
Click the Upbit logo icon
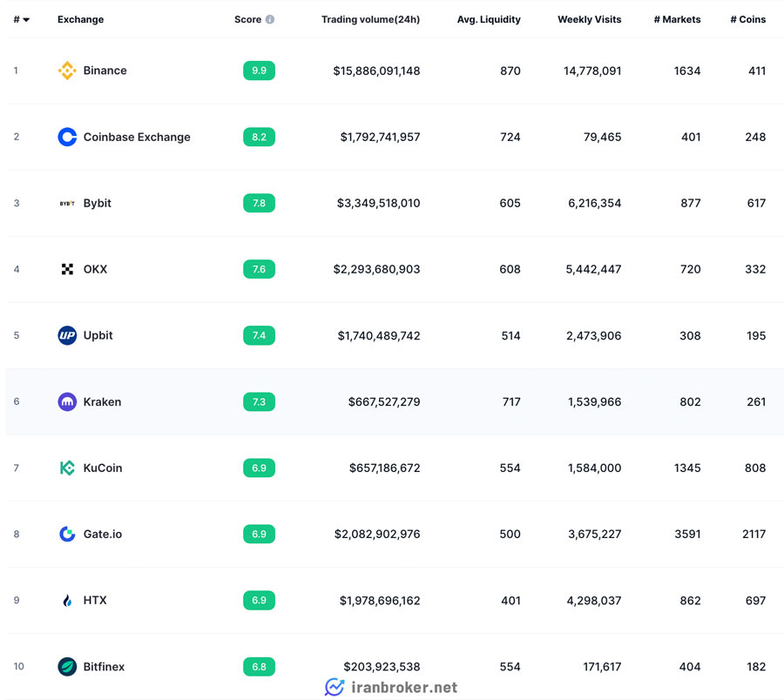67,335
